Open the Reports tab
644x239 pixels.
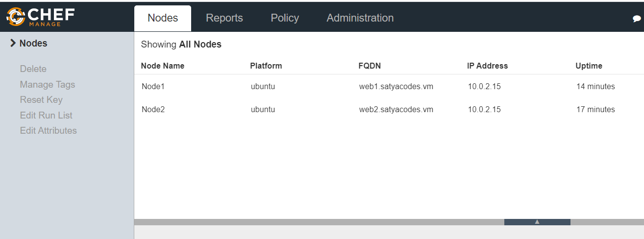pyautogui.click(x=224, y=18)
